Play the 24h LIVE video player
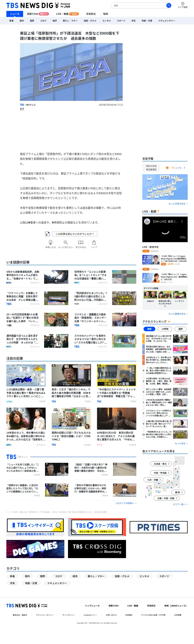The image size is (194, 644). coord(165,229)
